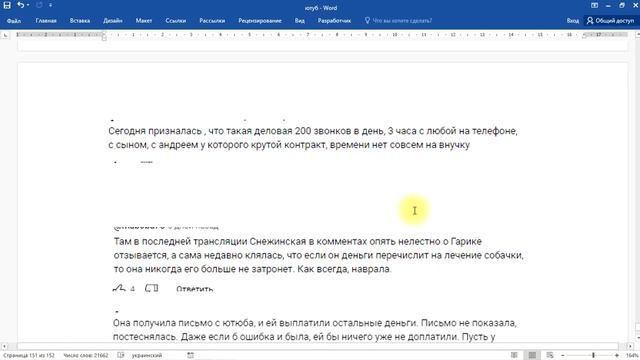
Task: Click the like count '4' in the comment
Action: click(x=133, y=289)
